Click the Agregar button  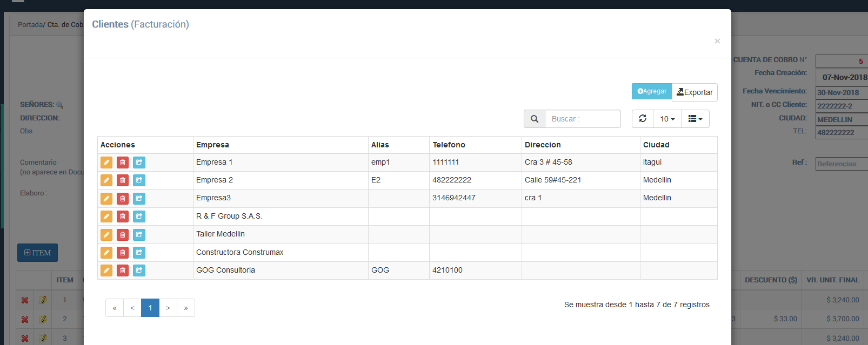tap(652, 91)
